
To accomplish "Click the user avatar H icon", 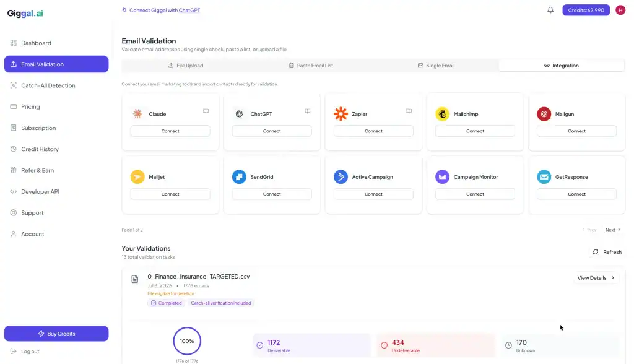I will 620,10.
